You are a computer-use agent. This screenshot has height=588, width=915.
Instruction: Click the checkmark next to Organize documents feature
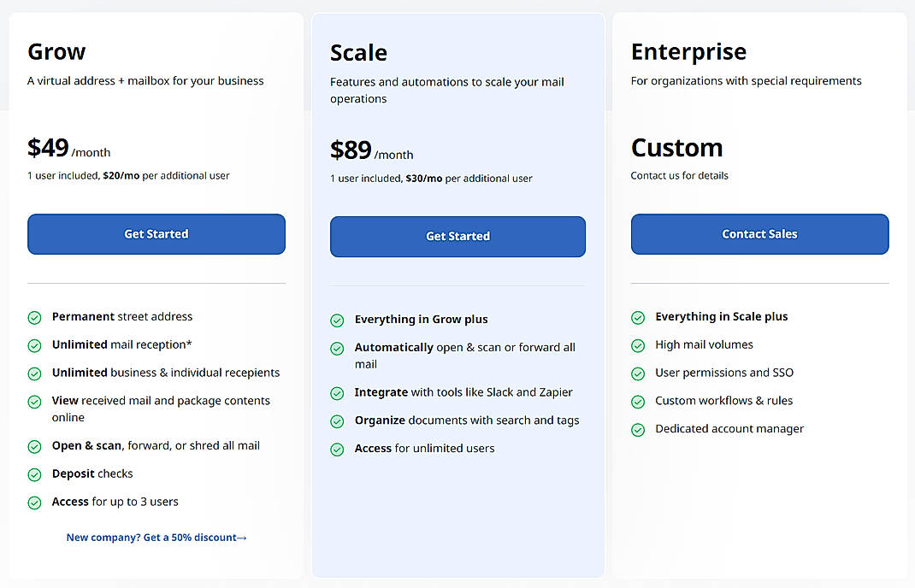(337, 420)
